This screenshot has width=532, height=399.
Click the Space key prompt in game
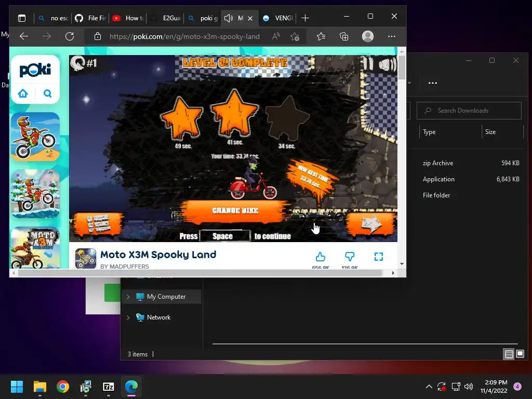pyautogui.click(x=224, y=236)
